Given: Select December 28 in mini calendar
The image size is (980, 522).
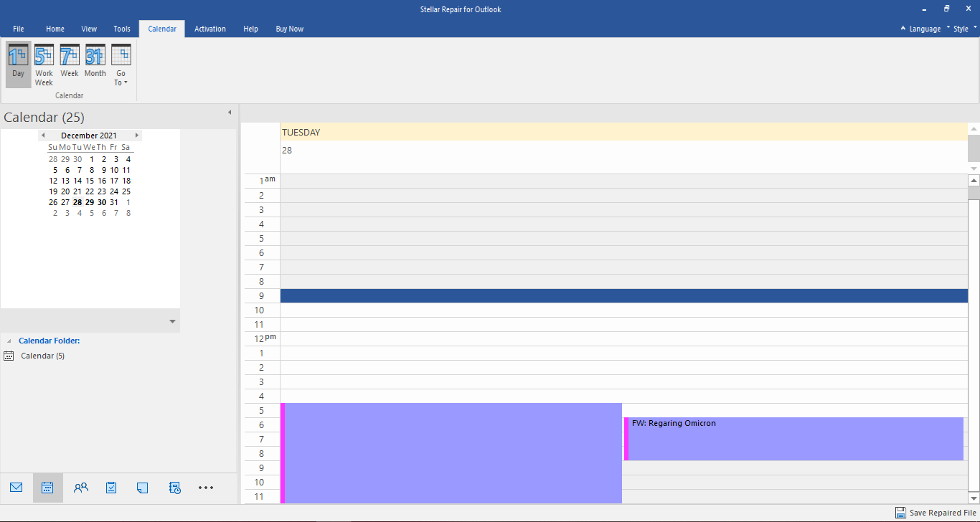Looking at the screenshot, I should pos(77,202).
